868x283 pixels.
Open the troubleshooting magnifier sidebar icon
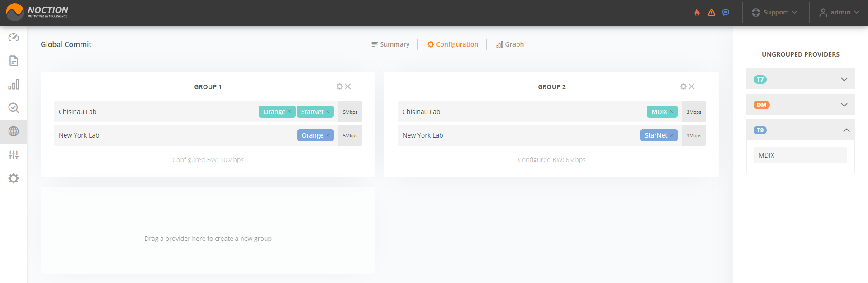pyautogui.click(x=14, y=108)
